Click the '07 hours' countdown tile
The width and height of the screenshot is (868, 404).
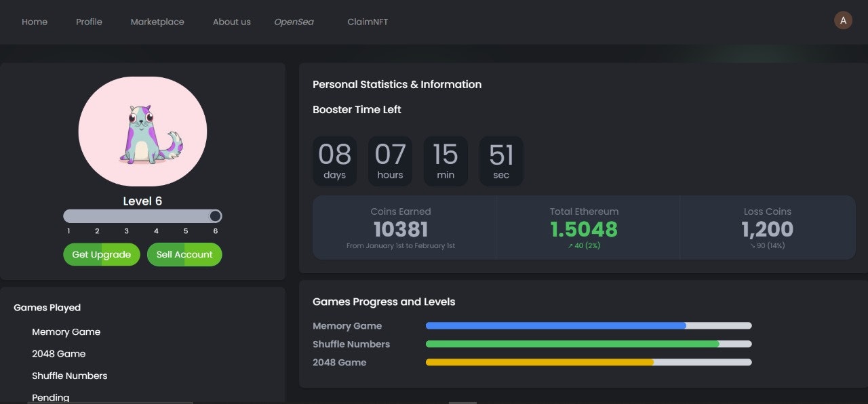[x=390, y=161]
